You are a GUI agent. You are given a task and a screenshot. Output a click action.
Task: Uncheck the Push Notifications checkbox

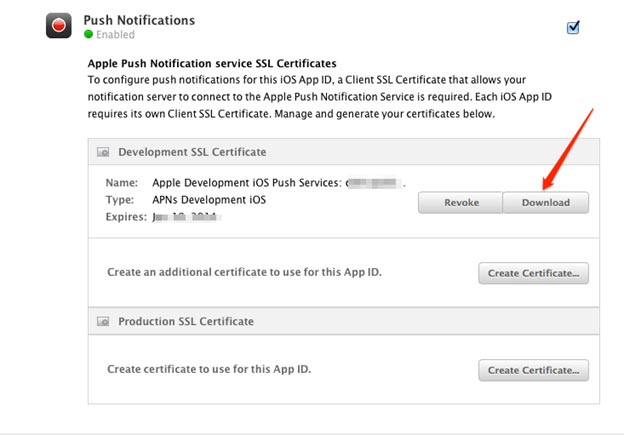(573, 27)
